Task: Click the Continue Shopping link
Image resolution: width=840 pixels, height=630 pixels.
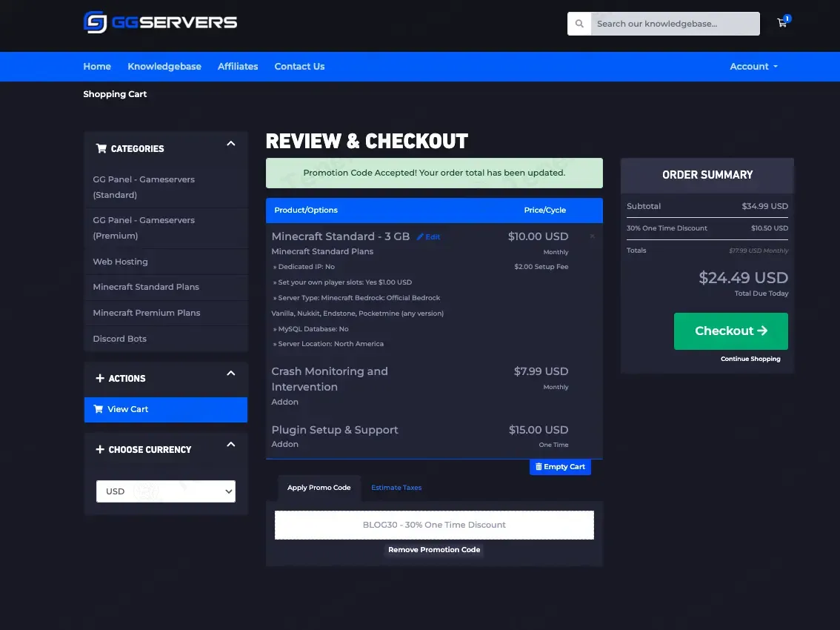Action: (x=750, y=359)
